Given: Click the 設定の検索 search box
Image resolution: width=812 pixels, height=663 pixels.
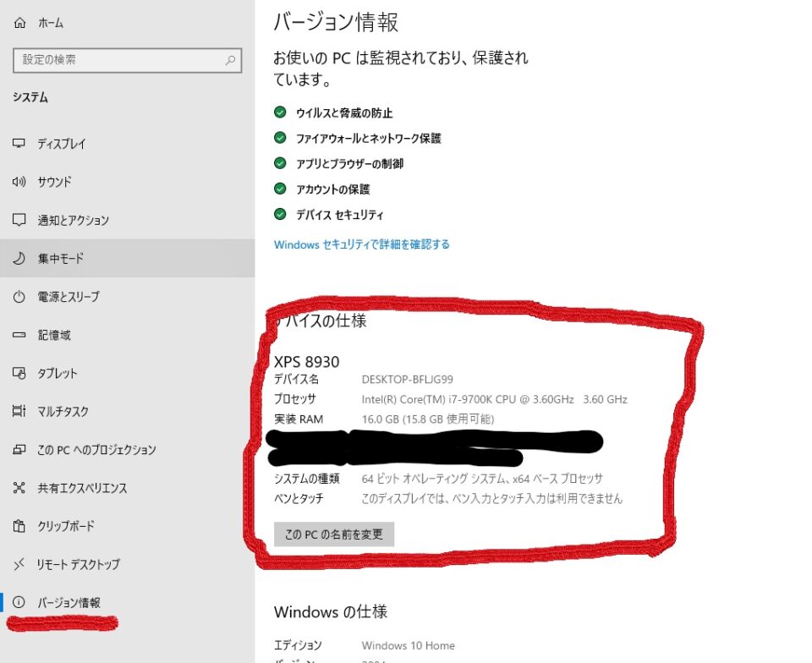Looking at the screenshot, I should coord(127,60).
